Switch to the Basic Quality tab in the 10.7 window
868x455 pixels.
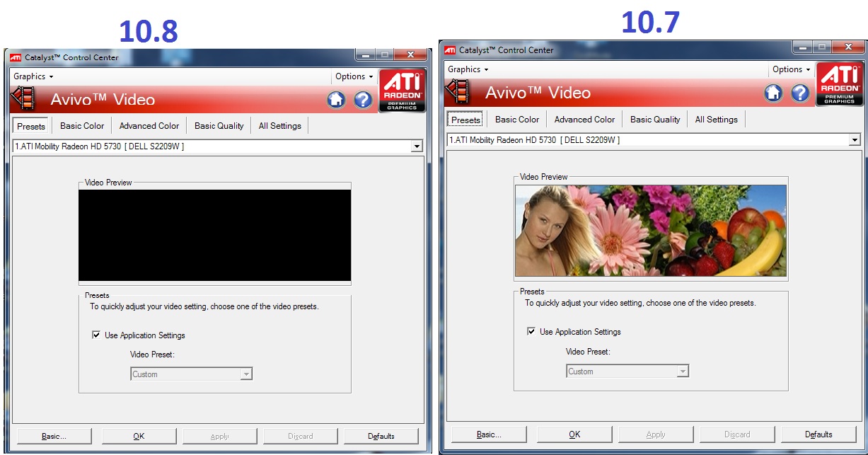click(x=655, y=120)
